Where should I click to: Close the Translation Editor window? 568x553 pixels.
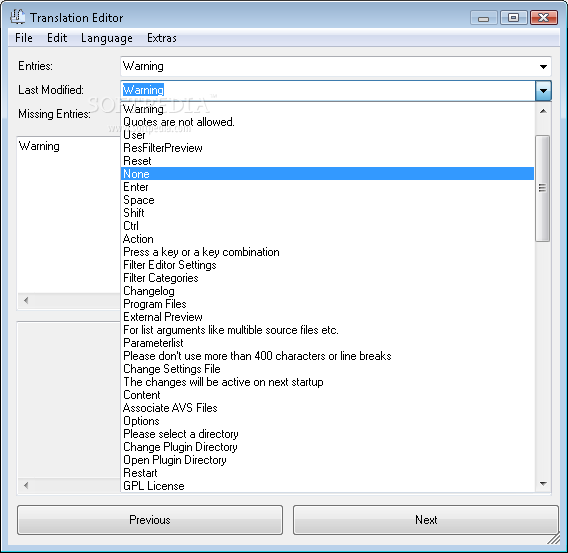point(544,18)
